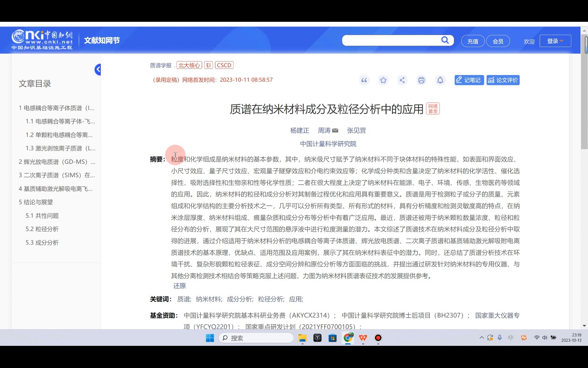Click the quote citation icon
Screen dimensions: 588x368
pos(364,80)
